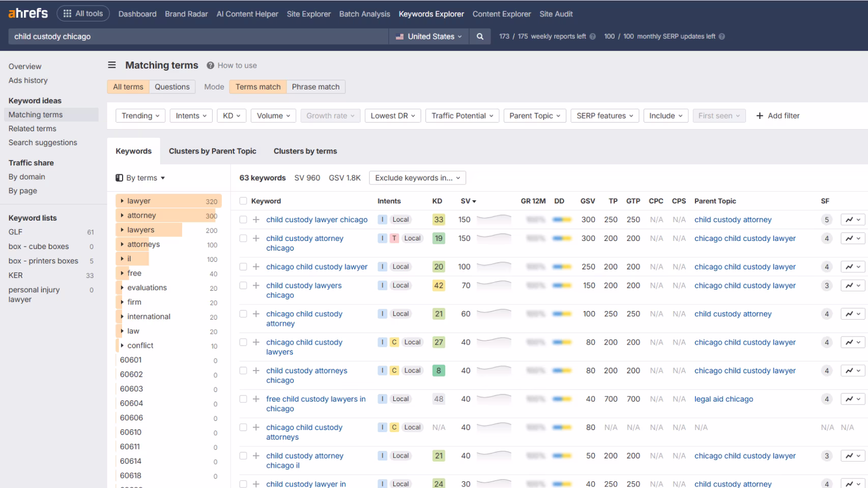Open trend chart icon for free child custody lawyers row
Screen dimensions: 868x488
click(853, 399)
